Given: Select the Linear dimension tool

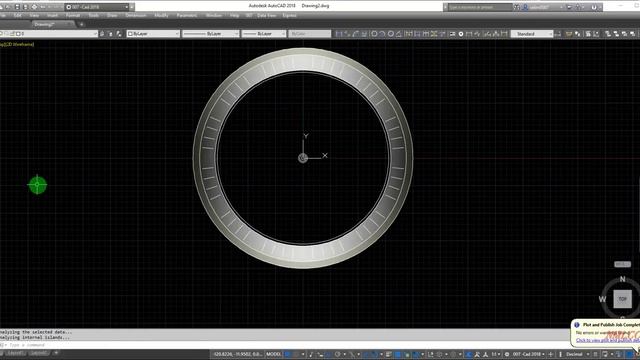Looking at the screenshot, I should pos(339,34).
